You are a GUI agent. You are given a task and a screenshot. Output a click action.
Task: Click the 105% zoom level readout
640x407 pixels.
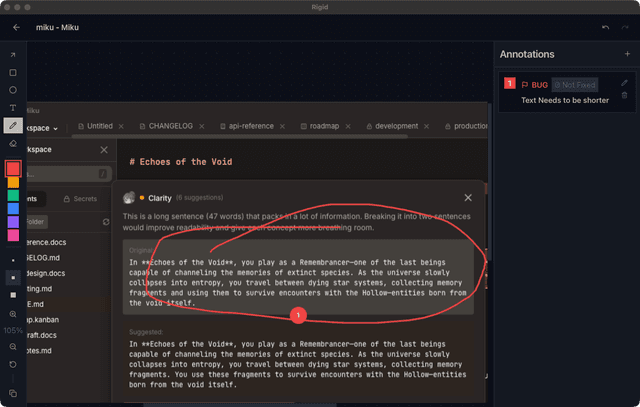(x=13, y=330)
